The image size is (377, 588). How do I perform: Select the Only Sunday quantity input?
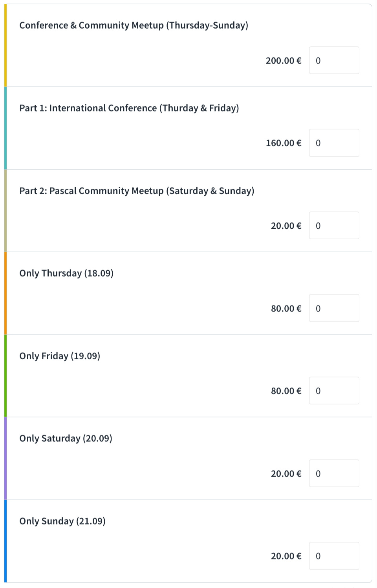click(x=334, y=556)
